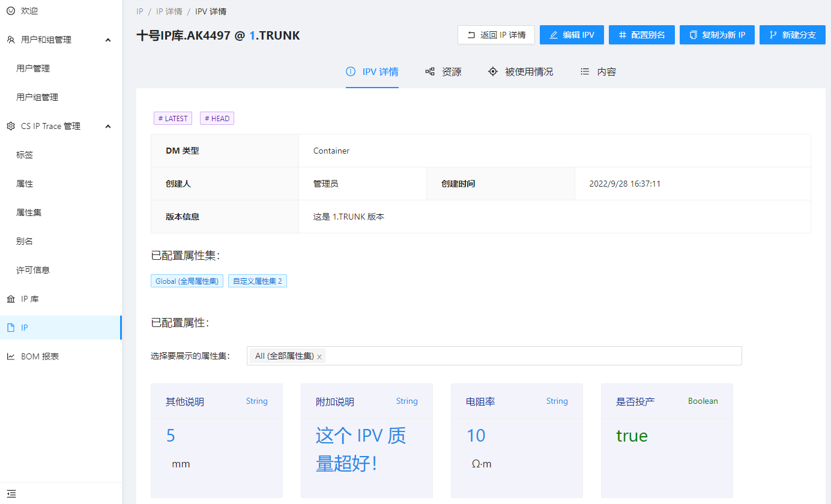Collapse the CS IP Trace 管理 section
This screenshot has height=504, width=831.
tap(108, 126)
